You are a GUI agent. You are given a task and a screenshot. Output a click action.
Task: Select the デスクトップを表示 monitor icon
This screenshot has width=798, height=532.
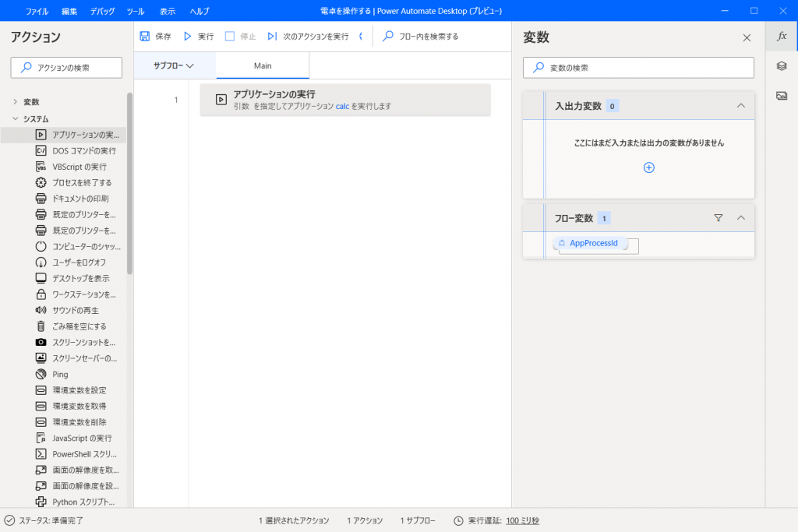pos(41,278)
